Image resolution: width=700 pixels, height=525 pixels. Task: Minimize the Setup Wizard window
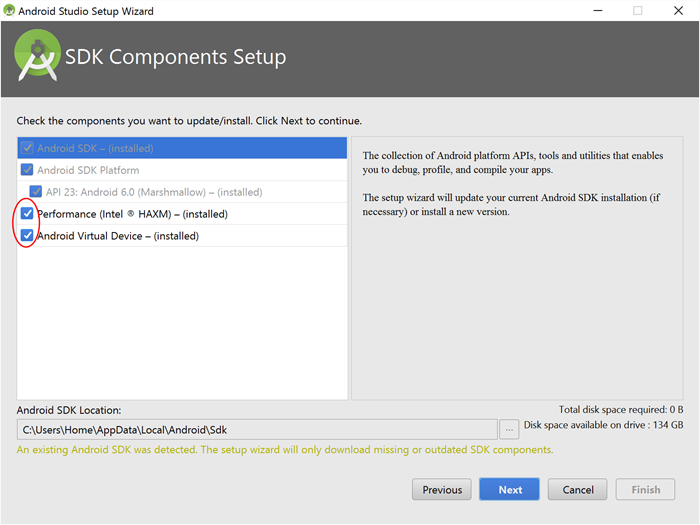click(x=598, y=10)
